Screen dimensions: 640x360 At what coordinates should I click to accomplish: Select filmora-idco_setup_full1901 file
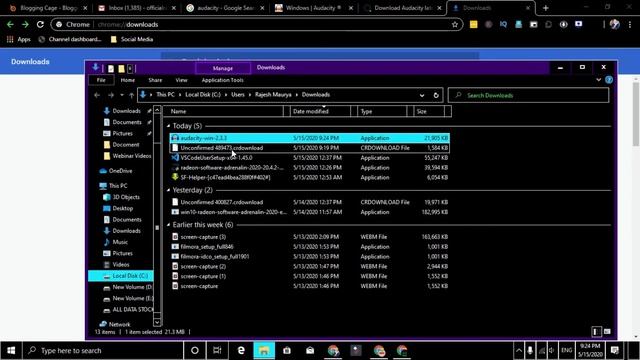coord(309,256)
